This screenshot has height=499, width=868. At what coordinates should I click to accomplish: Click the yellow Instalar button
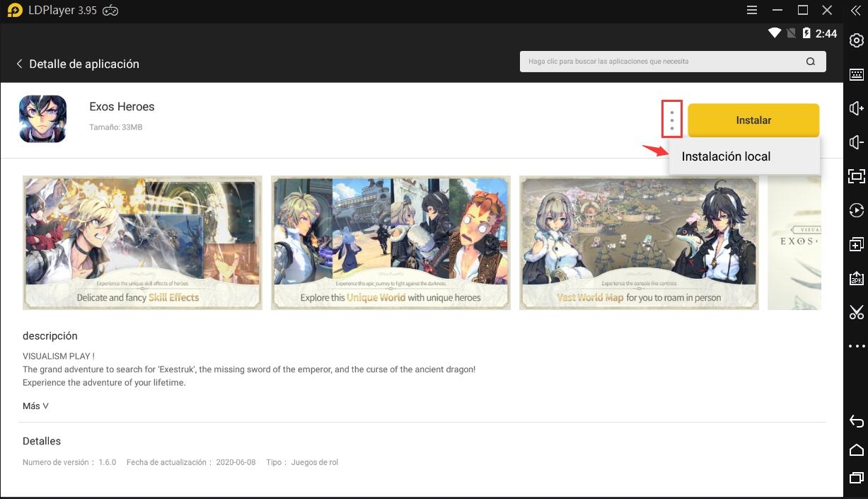click(753, 120)
